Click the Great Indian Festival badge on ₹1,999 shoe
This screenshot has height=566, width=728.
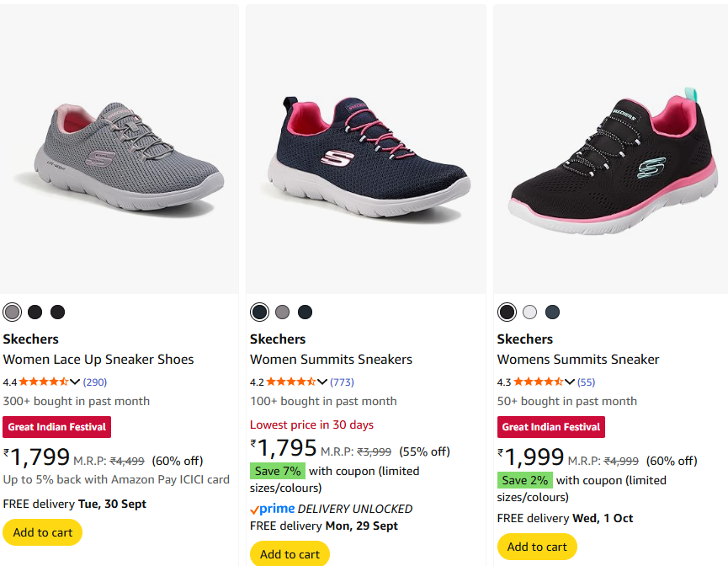[551, 427]
